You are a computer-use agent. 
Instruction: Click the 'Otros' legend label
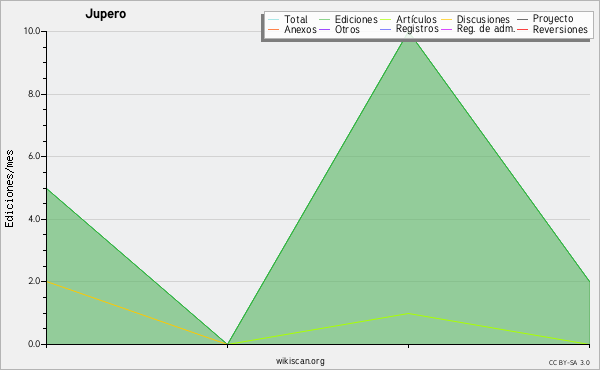(347, 29)
